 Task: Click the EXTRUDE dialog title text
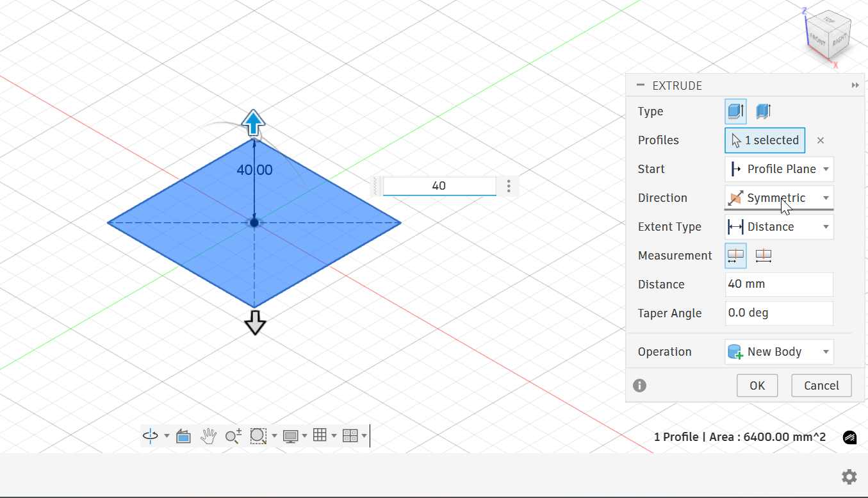click(677, 86)
